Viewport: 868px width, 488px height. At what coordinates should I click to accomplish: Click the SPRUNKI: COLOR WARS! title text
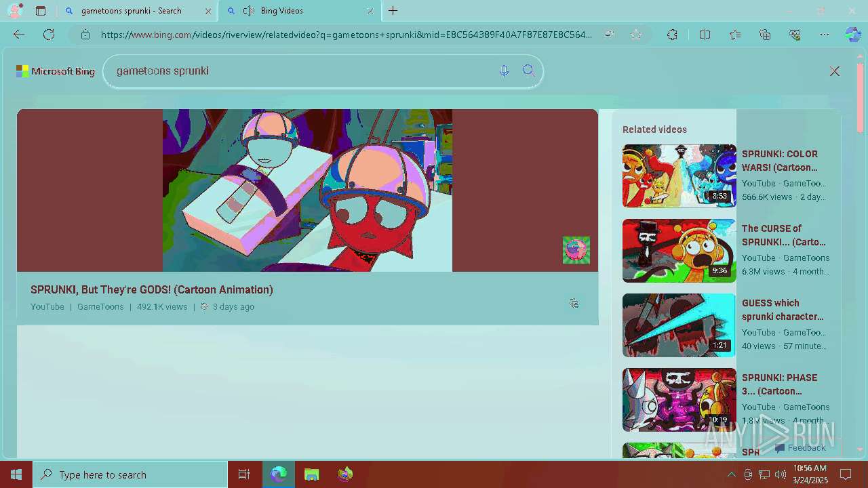pos(780,161)
